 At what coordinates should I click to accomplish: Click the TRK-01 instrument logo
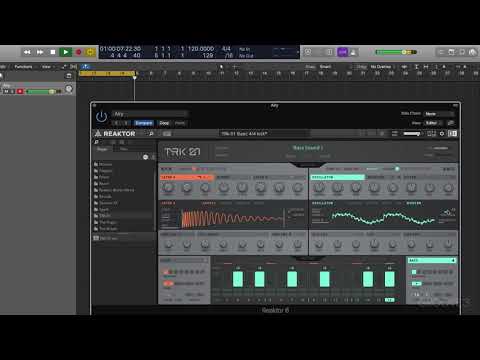[x=183, y=152]
